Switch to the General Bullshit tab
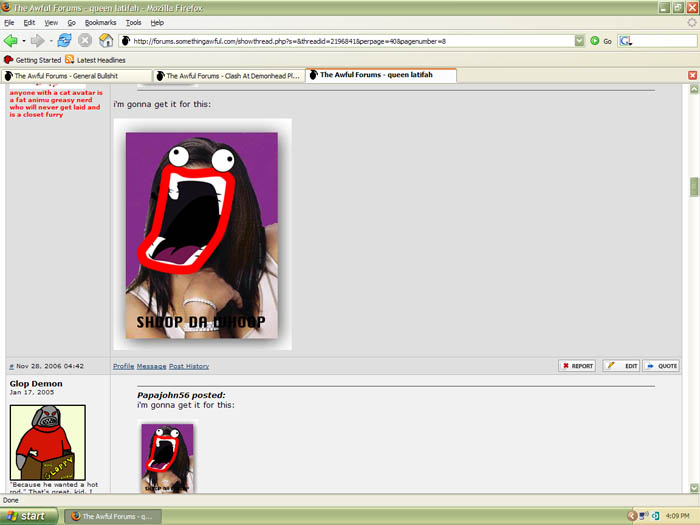 (x=76, y=76)
